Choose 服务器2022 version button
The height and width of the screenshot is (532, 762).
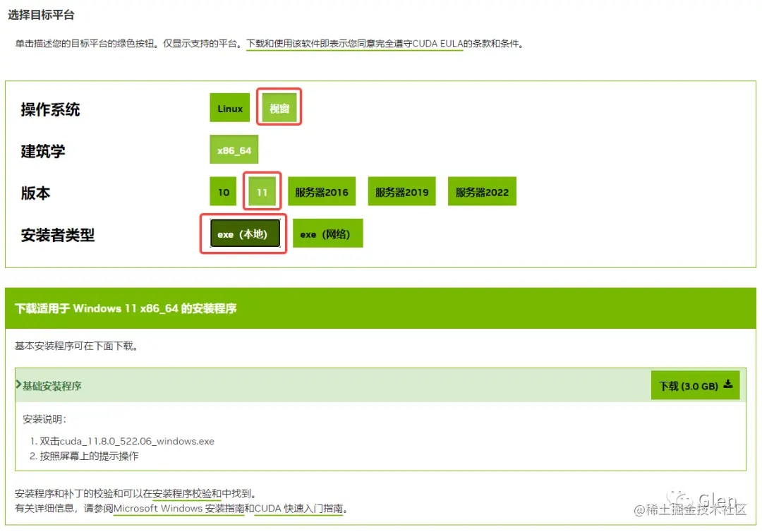[482, 191]
